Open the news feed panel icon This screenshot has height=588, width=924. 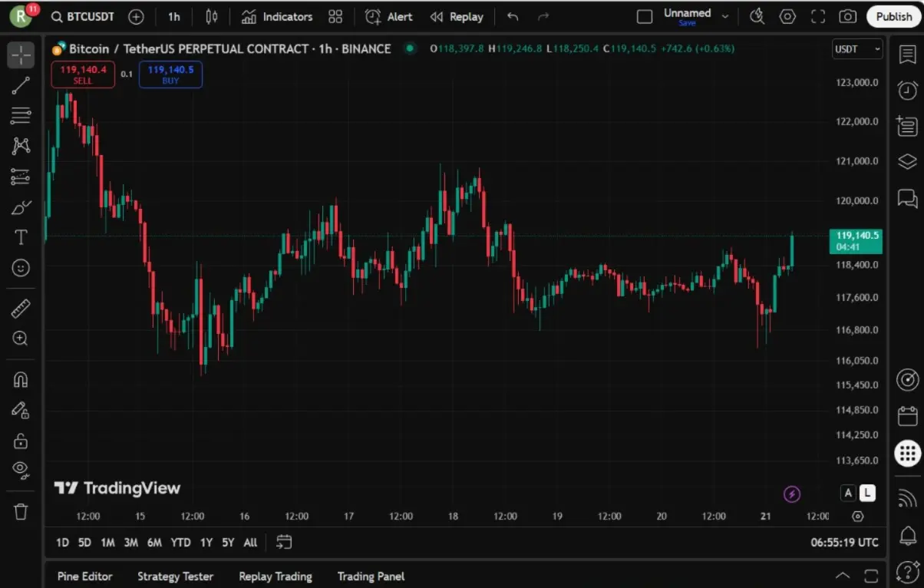click(x=907, y=126)
